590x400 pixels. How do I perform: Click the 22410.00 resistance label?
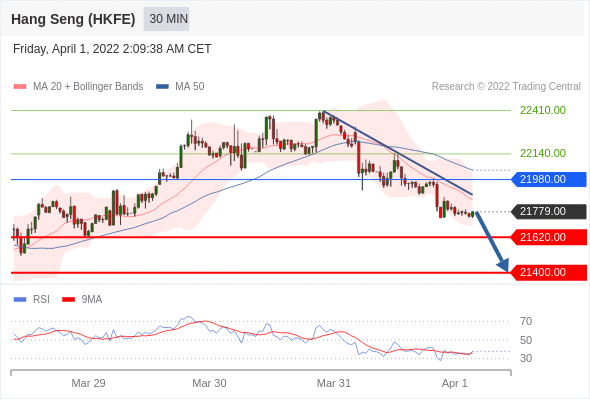(x=543, y=110)
